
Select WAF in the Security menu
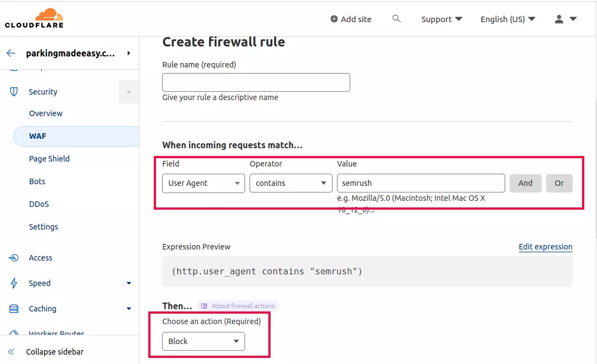(37, 136)
